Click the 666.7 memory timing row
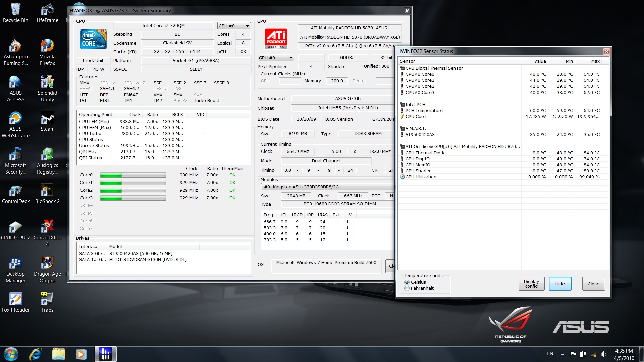Image resolution: width=644 pixels, height=362 pixels. 309,222
